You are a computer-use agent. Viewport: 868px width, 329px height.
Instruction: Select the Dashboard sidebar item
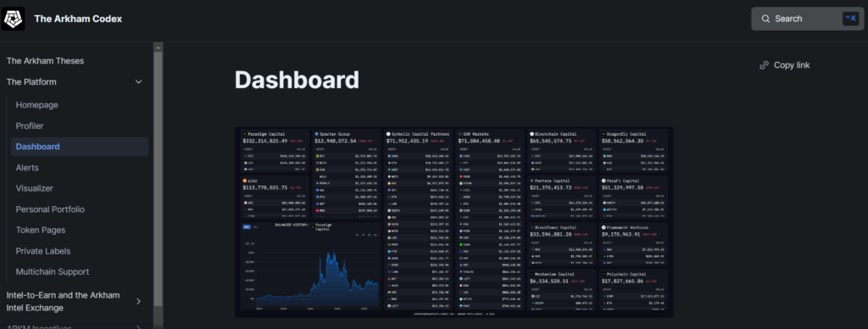tap(80, 147)
